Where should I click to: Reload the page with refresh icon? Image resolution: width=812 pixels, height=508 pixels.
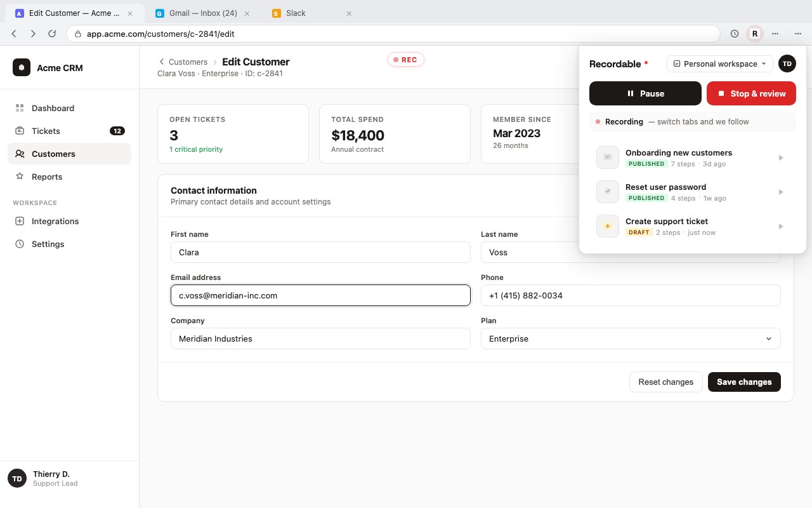pyautogui.click(x=52, y=34)
